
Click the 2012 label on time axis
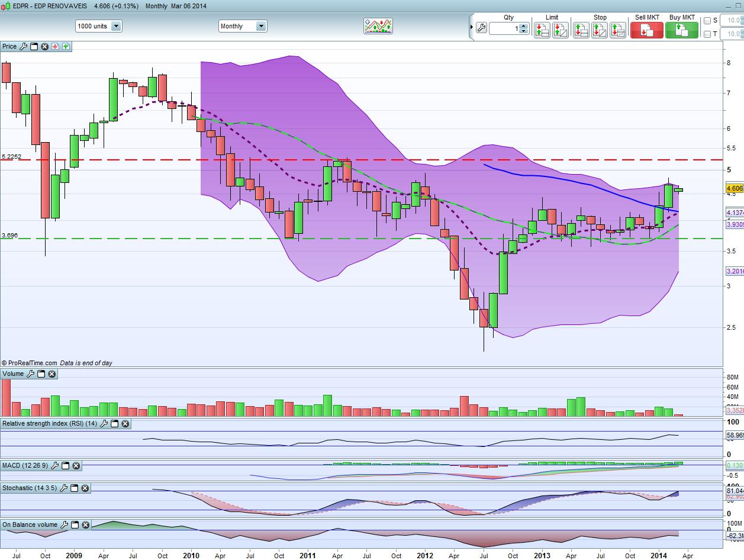click(425, 555)
